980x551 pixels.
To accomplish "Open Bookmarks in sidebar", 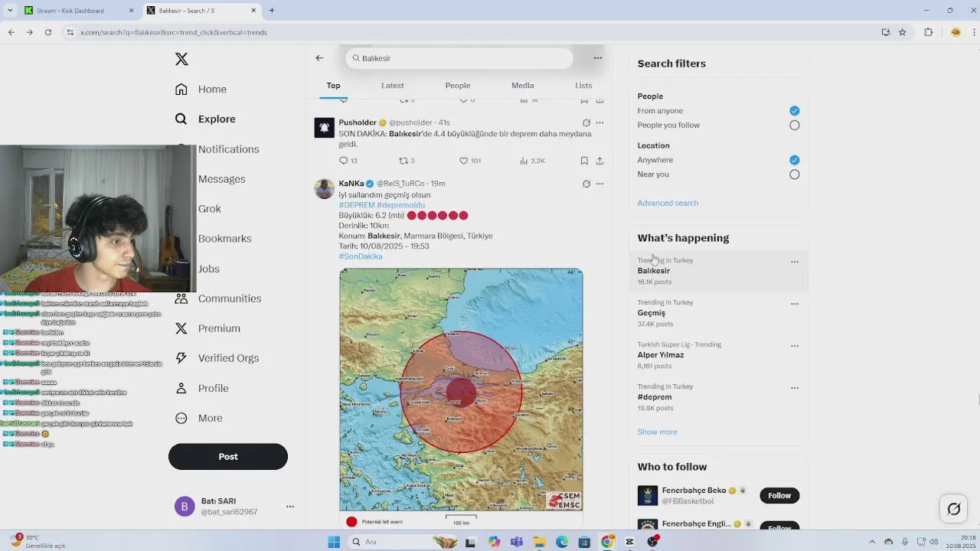I will click(x=224, y=239).
